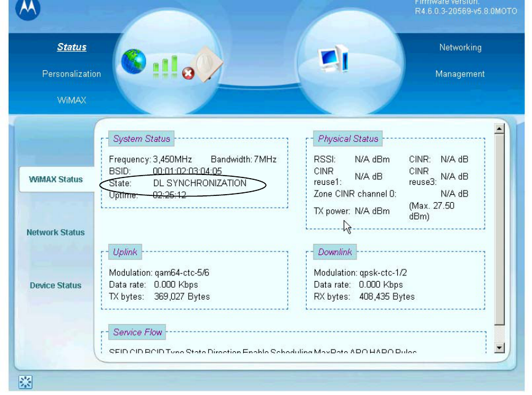
Task: Open the Status menu
Action: 71,47
